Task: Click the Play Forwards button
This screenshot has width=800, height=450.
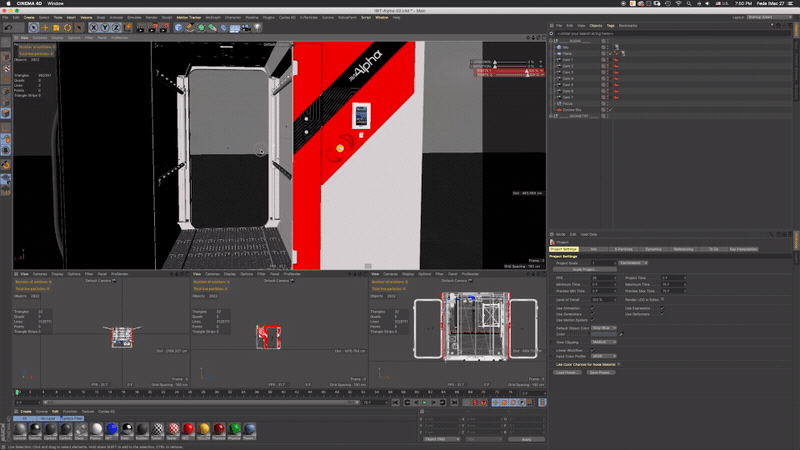Action: [x=424, y=403]
